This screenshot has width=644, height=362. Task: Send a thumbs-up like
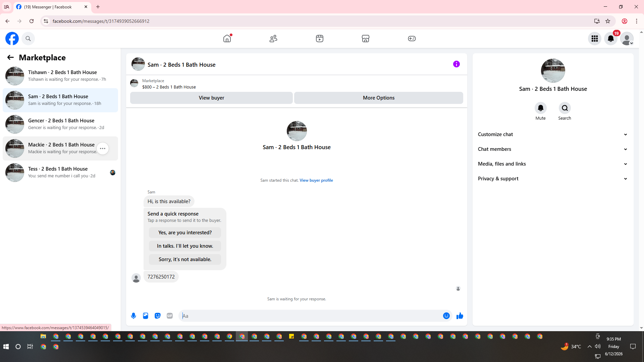(460, 316)
